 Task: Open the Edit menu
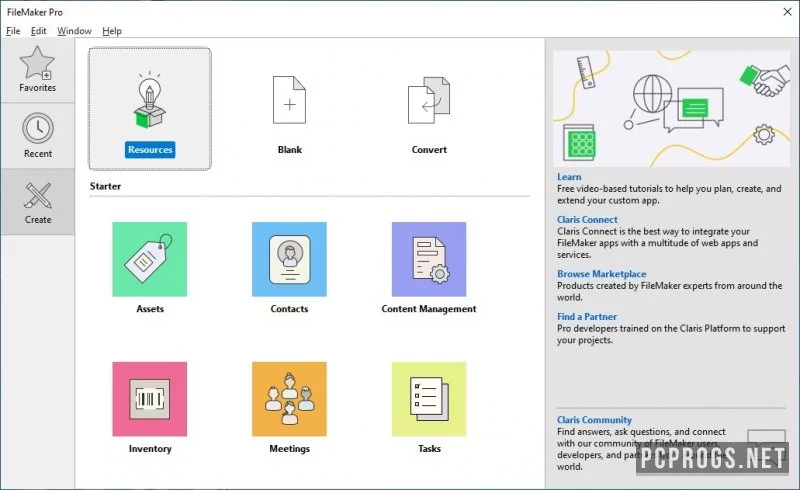(38, 31)
